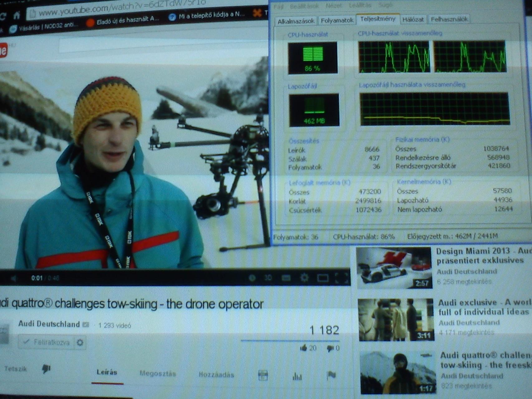Click the Rendelkezésre álló value 568948
The image size is (532, 399).
(x=498, y=157)
